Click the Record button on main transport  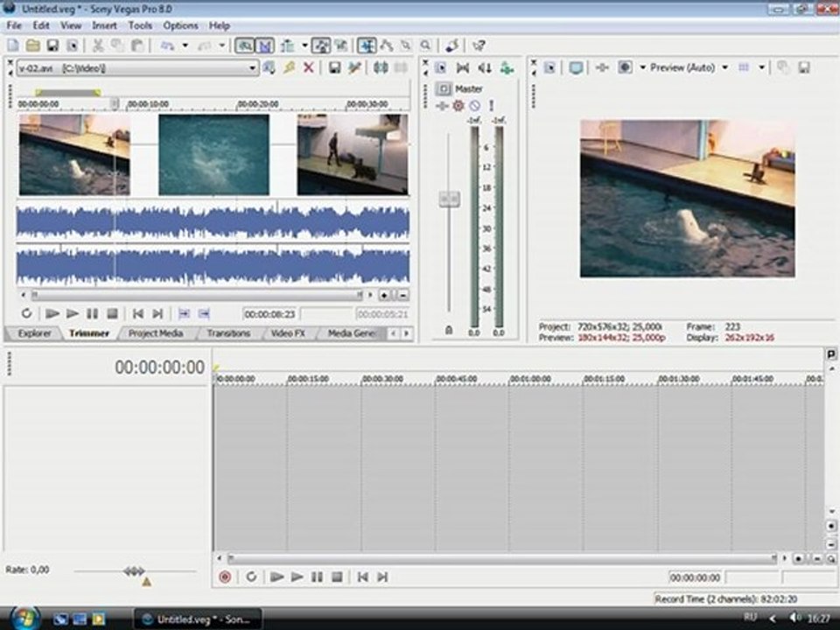[225, 577]
